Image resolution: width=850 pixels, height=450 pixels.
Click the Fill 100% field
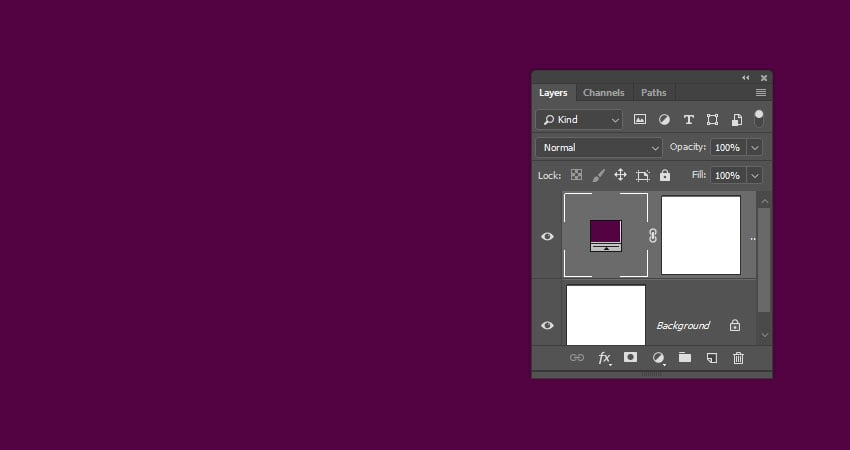729,176
